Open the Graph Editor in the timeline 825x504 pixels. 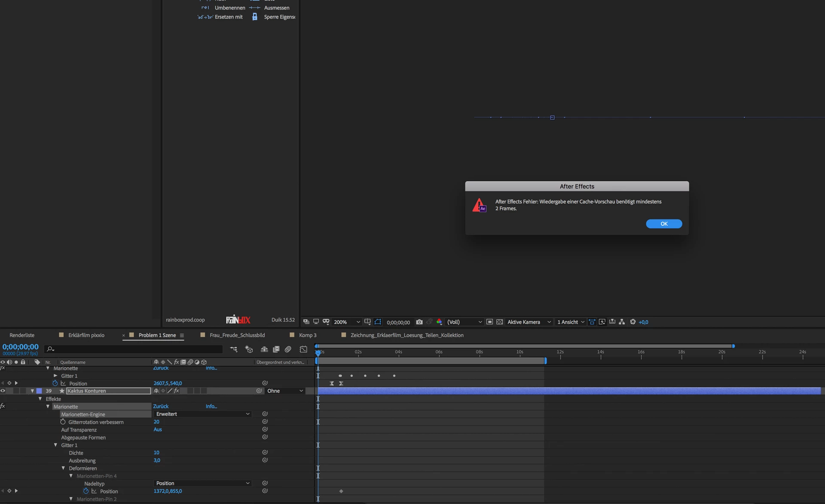(303, 349)
